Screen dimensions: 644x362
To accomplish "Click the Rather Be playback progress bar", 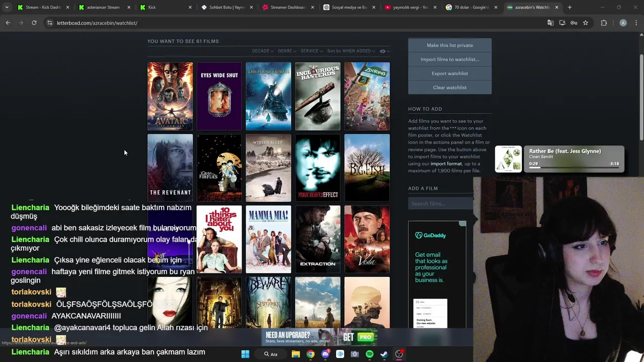I will (x=574, y=167).
